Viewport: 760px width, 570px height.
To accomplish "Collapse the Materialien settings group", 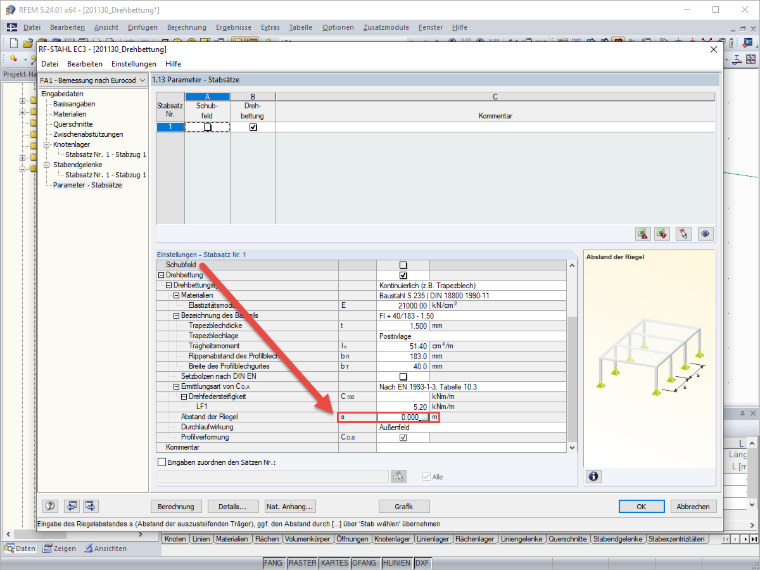I will pos(176,295).
